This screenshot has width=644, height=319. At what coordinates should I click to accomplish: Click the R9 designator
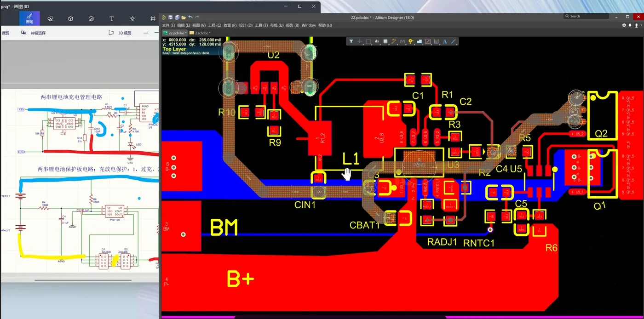point(275,142)
